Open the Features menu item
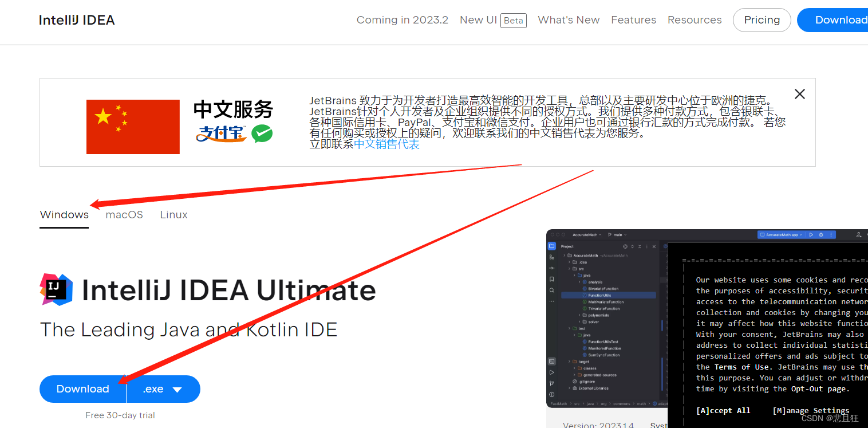This screenshot has width=868, height=428. click(633, 20)
